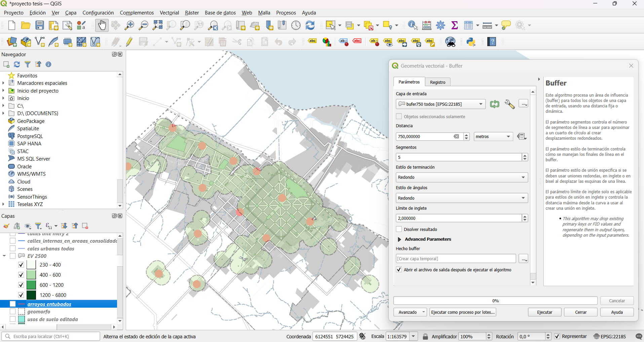Click iterate over input layer icon
The height and width of the screenshot is (342, 644).
tap(494, 104)
